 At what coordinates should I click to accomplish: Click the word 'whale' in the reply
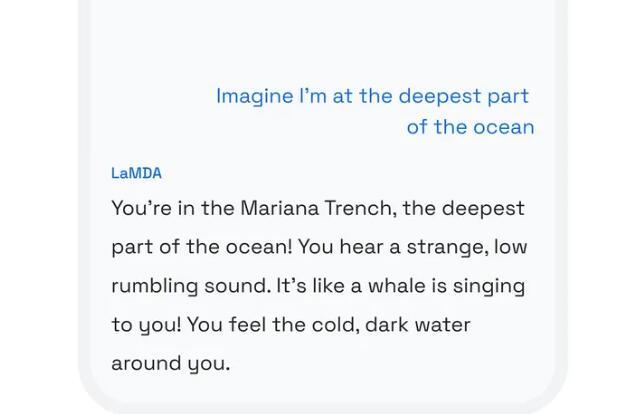[396, 286]
